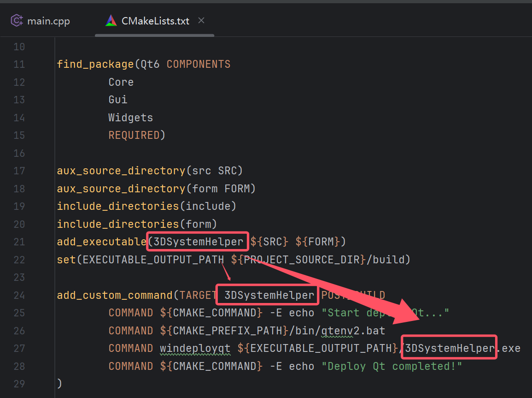Click the ${SRC} variable on line 21

[x=269, y=242]
